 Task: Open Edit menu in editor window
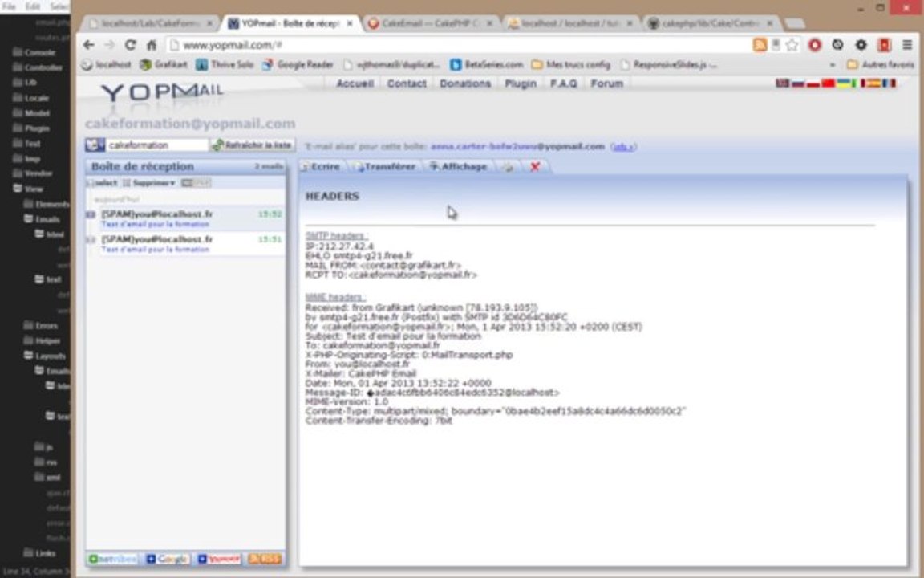pyautogui.click(x=32, y=6)
